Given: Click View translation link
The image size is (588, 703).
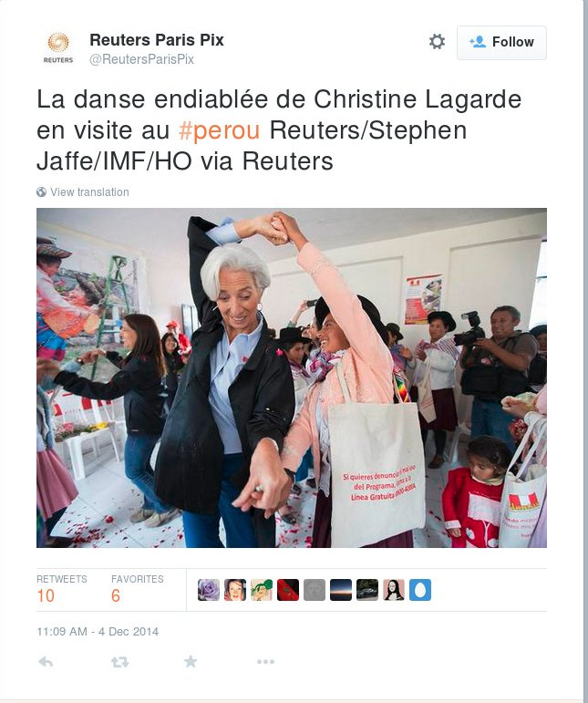Looking at the screenshot, I should click(89, 191).
